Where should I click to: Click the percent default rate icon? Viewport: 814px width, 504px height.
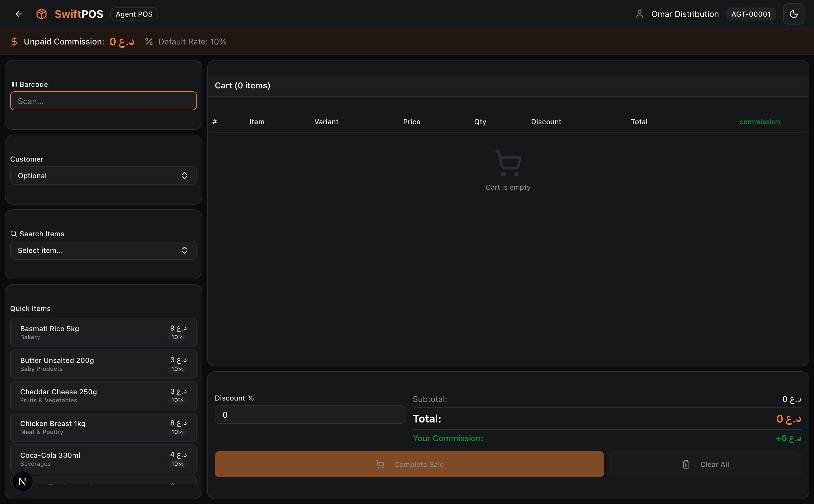(x=149, y=42)
